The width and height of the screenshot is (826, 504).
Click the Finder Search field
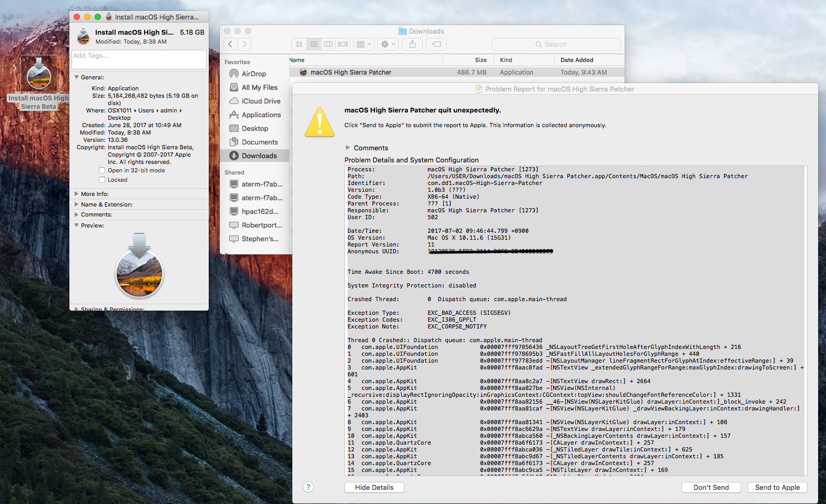556,44
